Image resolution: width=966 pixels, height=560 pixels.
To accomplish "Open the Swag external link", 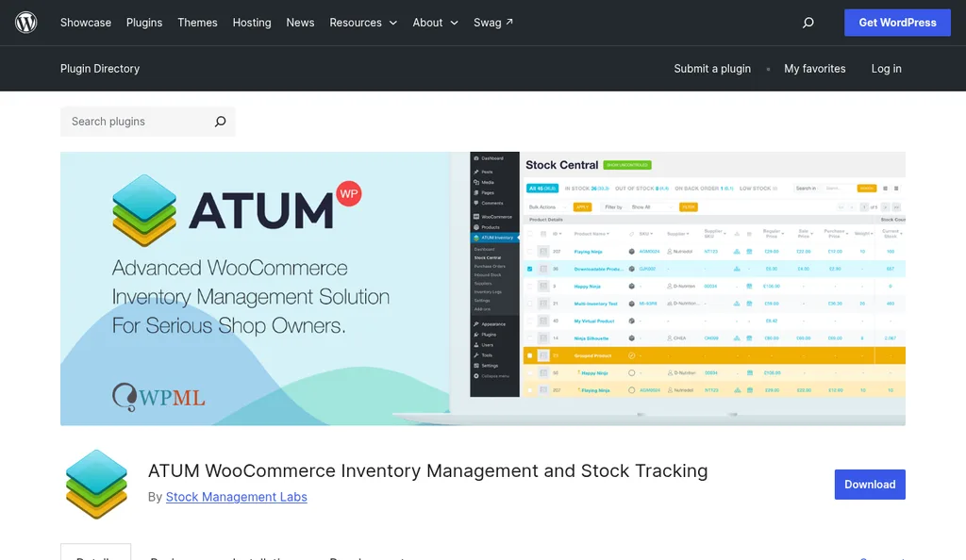I will [492, 23].
